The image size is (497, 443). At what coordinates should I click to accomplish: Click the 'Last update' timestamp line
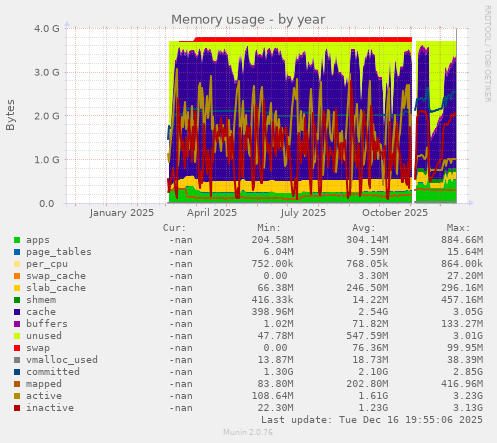pos(372,420)
